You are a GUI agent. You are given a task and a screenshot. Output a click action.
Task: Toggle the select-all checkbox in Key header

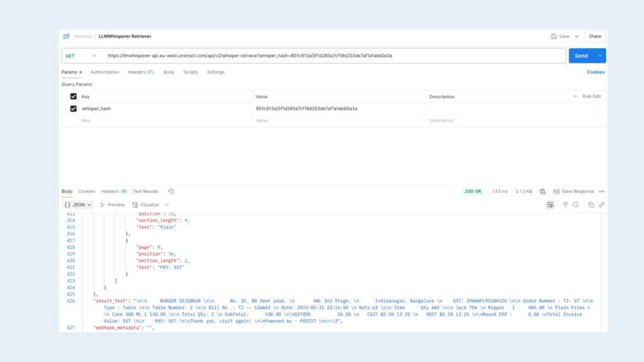(74, 96)
